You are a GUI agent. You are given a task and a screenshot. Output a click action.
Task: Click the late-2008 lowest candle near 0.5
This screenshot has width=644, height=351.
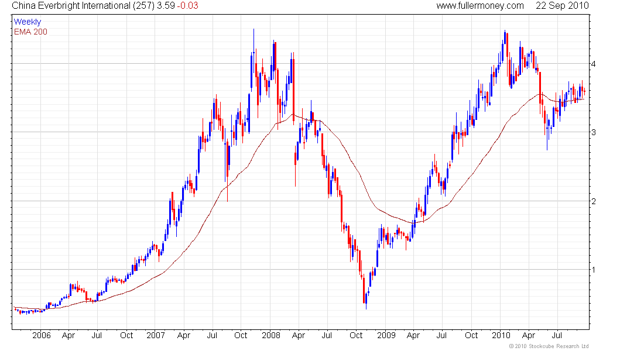(x=366, y=301)
